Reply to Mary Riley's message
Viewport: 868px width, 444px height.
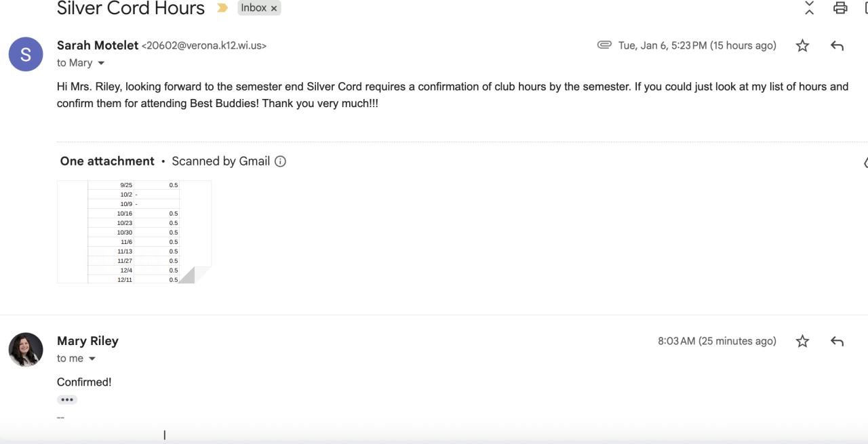tap(837, 341)
